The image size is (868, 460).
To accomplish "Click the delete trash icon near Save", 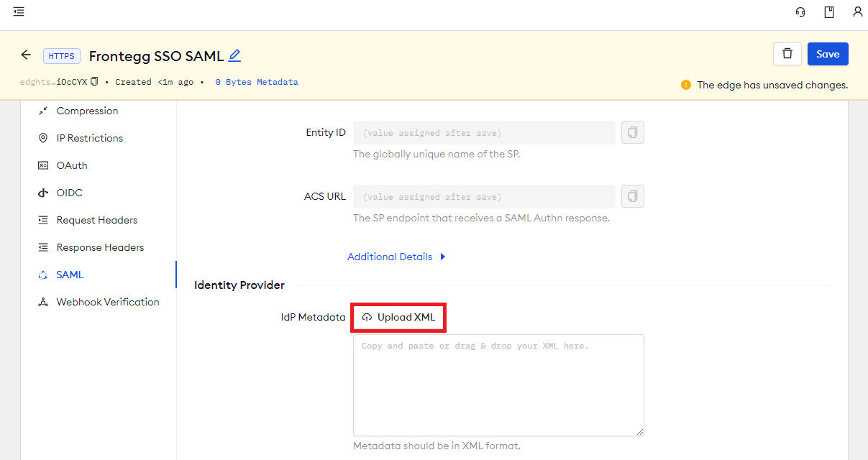I will (787, 53).
